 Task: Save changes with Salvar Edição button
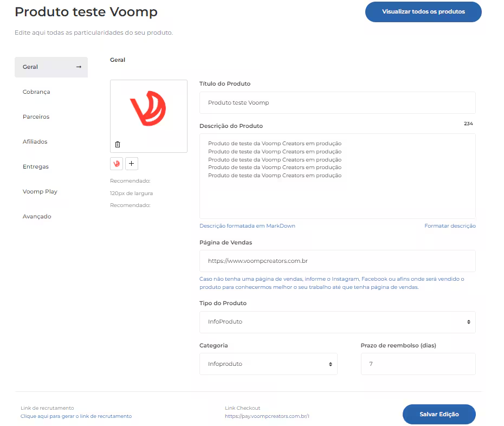[x=439, y=414]
